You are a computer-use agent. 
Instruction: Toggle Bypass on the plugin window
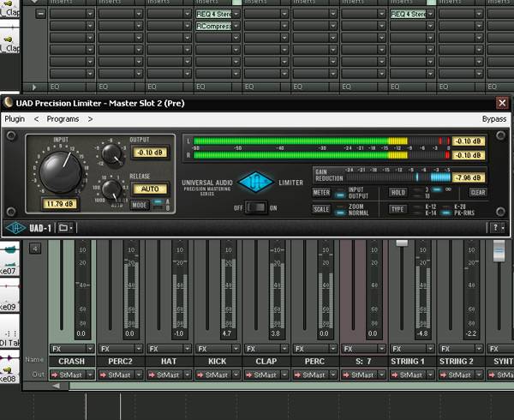tap(494, 119)
